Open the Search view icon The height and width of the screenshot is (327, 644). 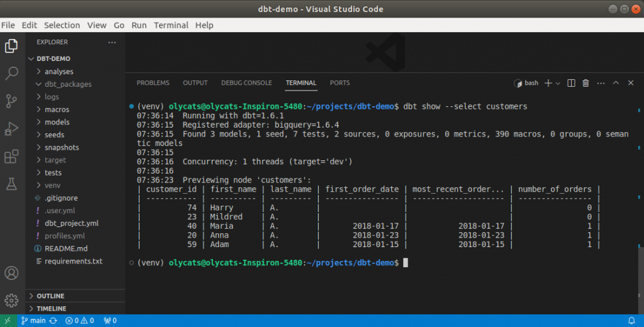(x=11, y=73)
